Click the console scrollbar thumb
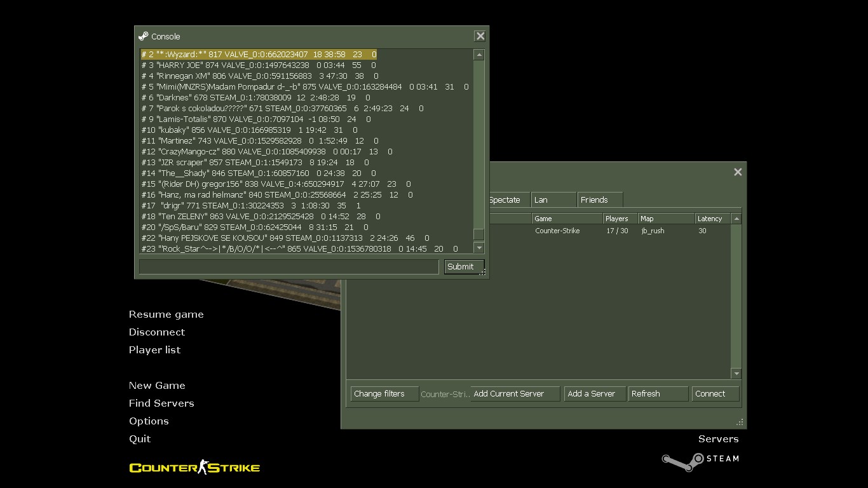This screenshot has width=868, height=488. point(479,234)
